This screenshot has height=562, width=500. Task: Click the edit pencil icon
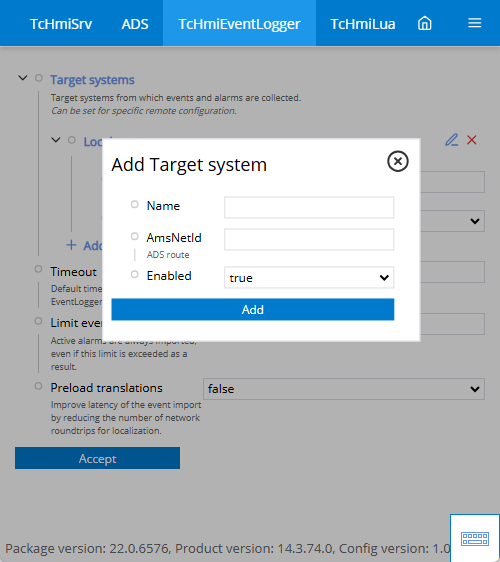coord(452,140)
